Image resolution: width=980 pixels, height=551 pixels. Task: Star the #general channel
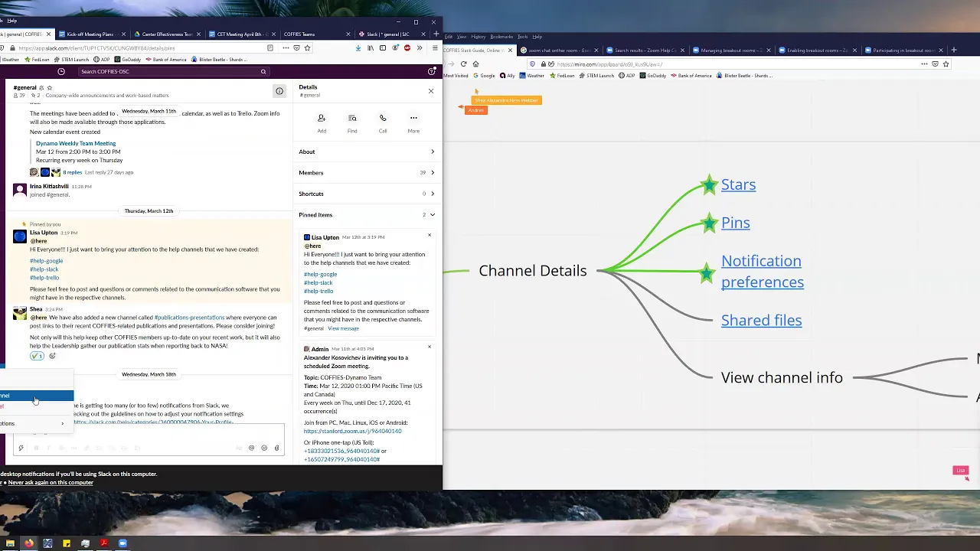click(50, 87)
